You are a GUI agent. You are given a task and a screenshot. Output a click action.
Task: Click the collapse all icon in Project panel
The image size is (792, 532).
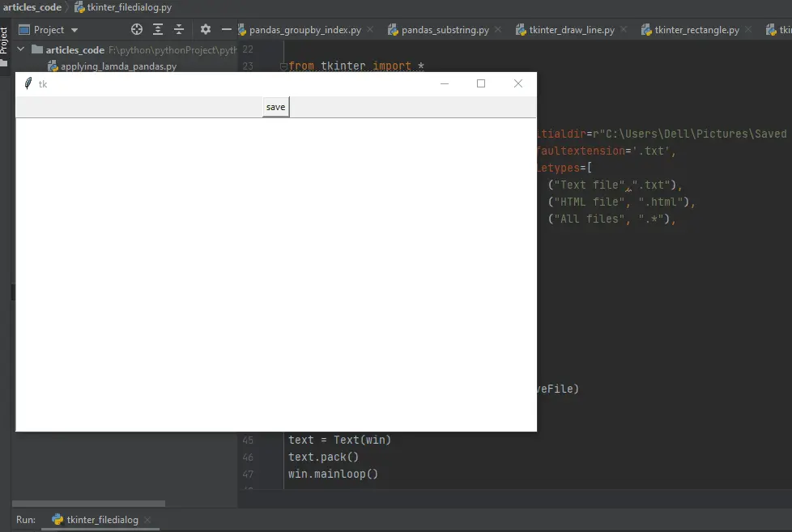(x=179, y=29)
